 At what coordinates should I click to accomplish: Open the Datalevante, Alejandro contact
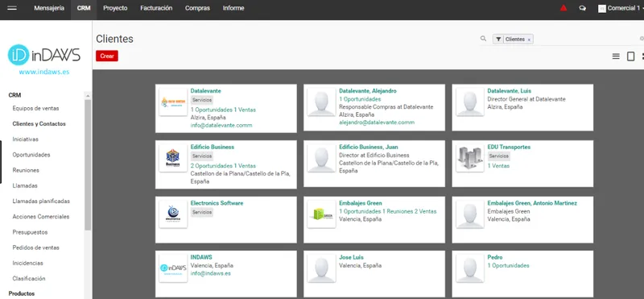(x=368, y=91)
